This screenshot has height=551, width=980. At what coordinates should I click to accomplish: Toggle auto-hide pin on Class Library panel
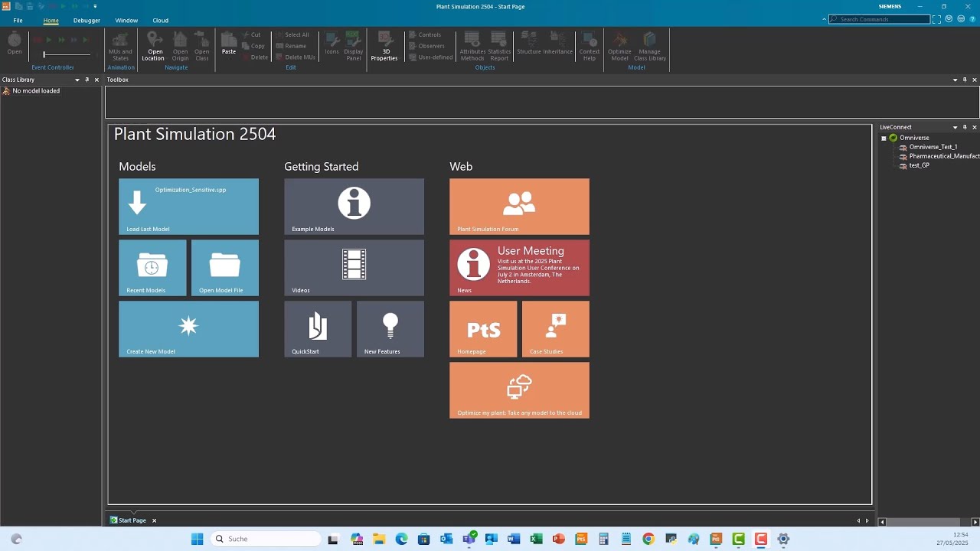pyautogui.click(x=87, y=80)
